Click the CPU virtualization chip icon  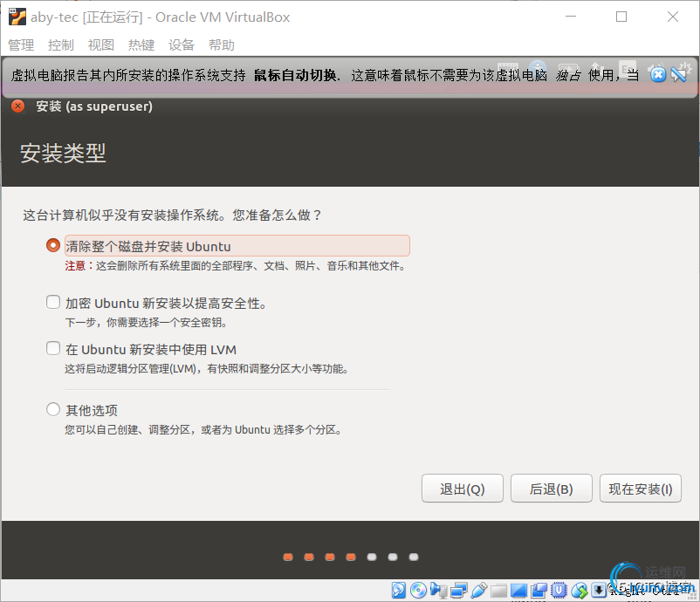click(559, 590)
